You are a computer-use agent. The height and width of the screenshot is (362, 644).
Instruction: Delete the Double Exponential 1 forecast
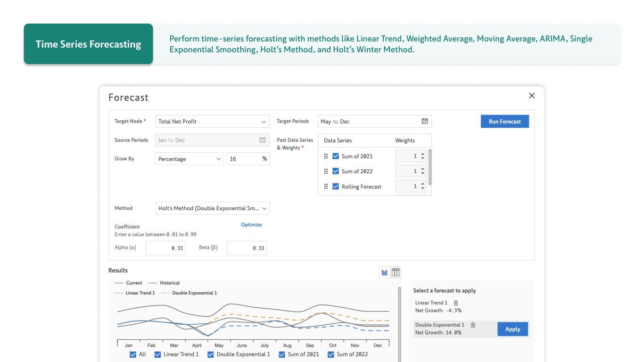tap(473, 325)
